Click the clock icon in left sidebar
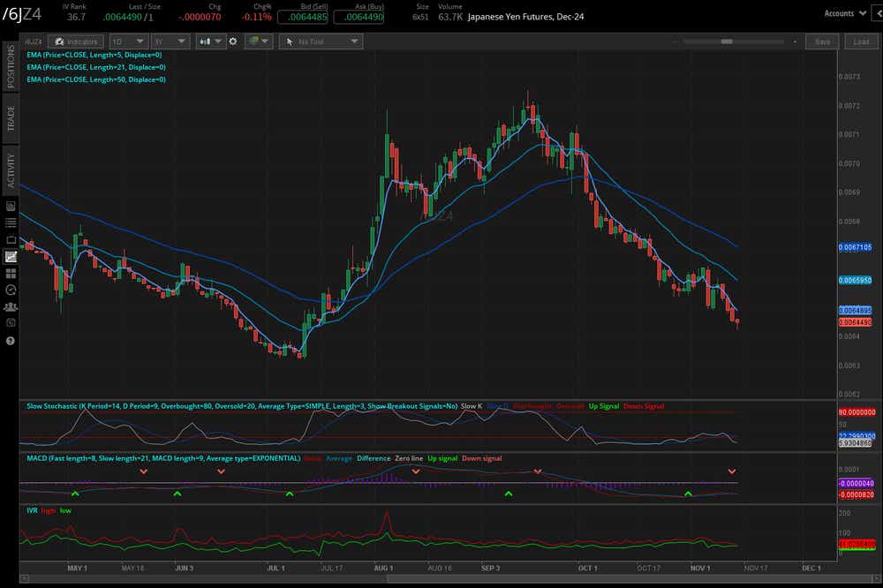This screenshot has width=883, height=588. pos(11,290)
